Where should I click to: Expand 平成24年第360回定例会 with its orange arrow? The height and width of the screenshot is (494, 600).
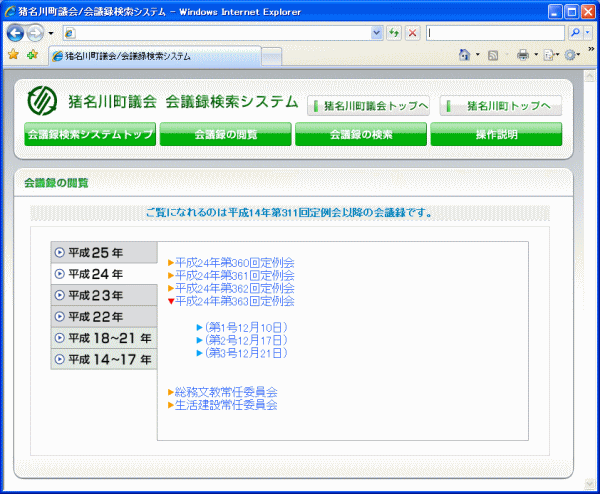[x=171, y=262]
